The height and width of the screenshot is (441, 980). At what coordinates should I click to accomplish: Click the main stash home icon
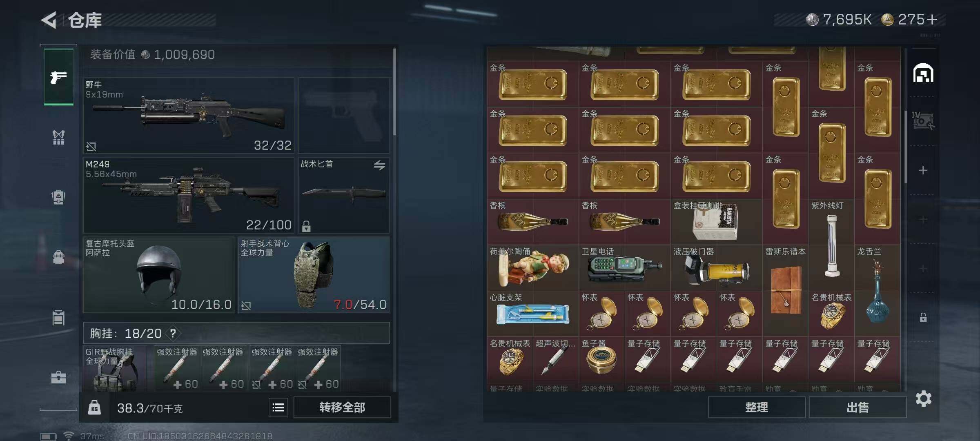(923, 73)
